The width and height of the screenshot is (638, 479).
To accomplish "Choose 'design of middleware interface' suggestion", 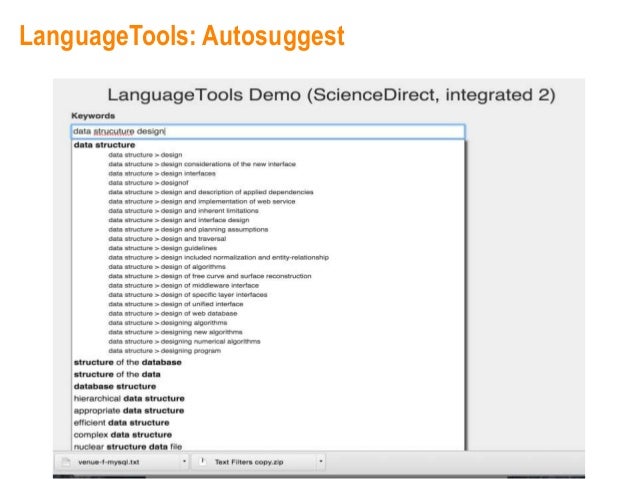I will [184, 286].
